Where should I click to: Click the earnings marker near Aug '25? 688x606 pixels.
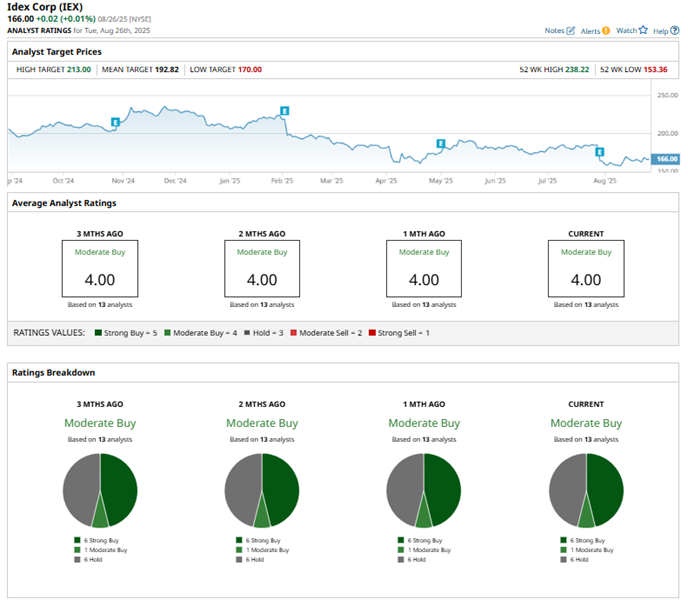coord(599,152)
